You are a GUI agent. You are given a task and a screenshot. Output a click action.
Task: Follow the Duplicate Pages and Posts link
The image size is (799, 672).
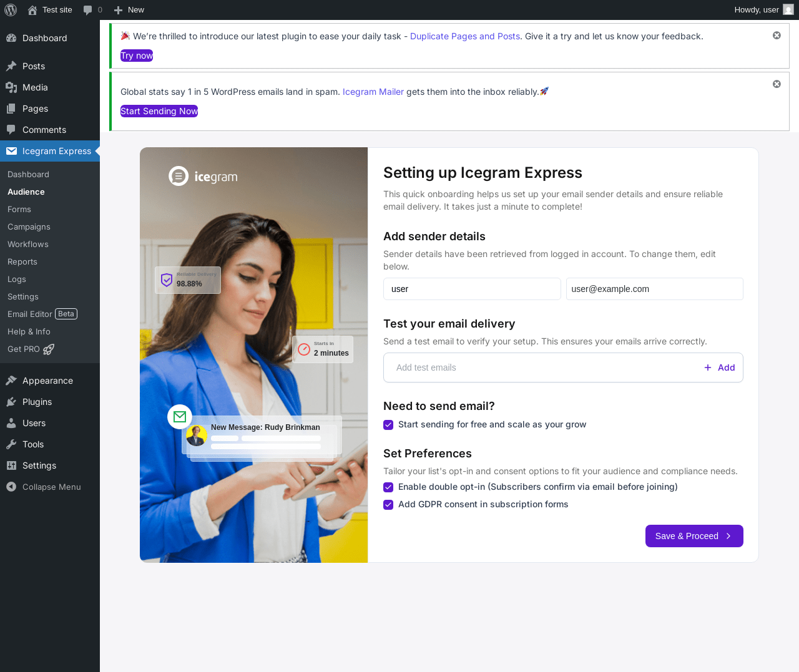(465, 36)
